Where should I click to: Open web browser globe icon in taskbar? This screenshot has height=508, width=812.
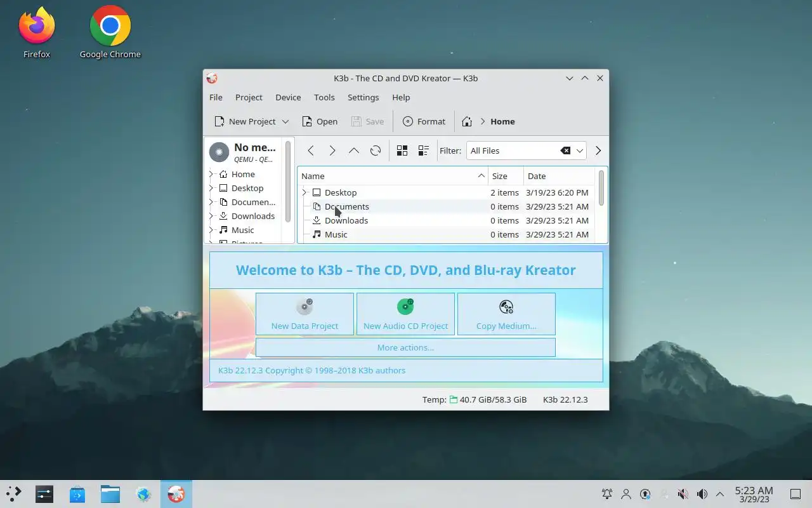click(143, 494)
